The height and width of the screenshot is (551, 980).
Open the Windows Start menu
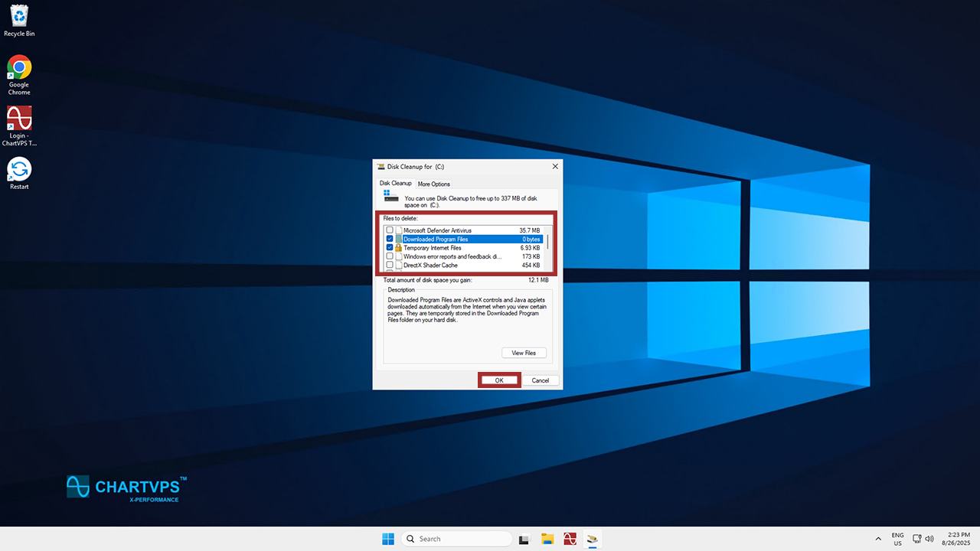coord(388,539)
